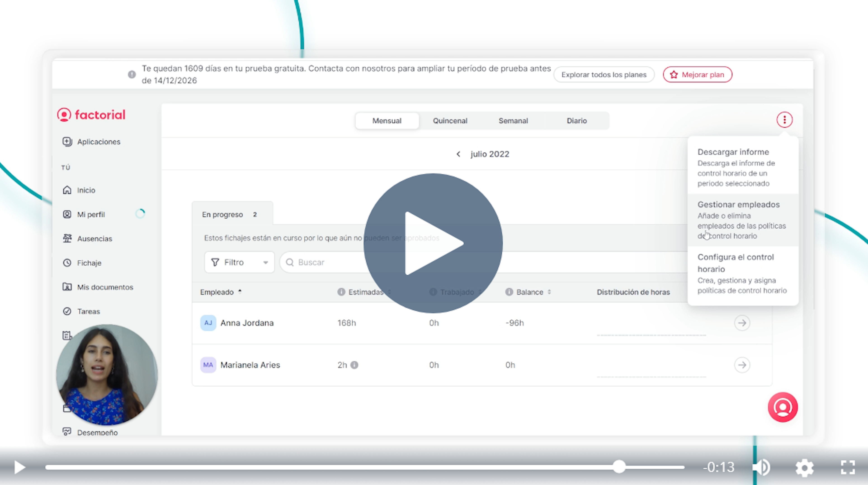The image size is (868, 485).
Task: Choose Configura el control horario option
Action: tap(743, 274)
